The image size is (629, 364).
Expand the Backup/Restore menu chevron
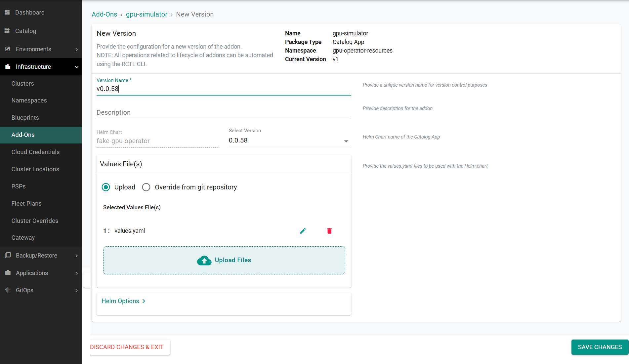77,256
